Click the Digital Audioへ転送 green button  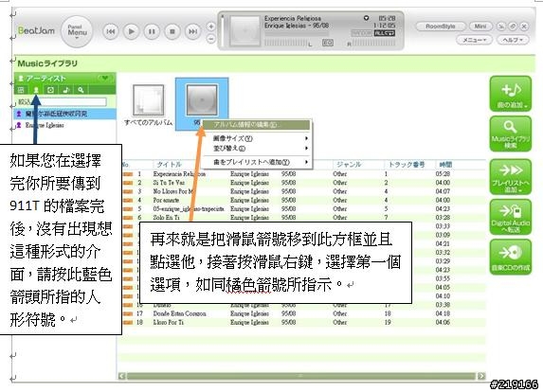(510, 217)
